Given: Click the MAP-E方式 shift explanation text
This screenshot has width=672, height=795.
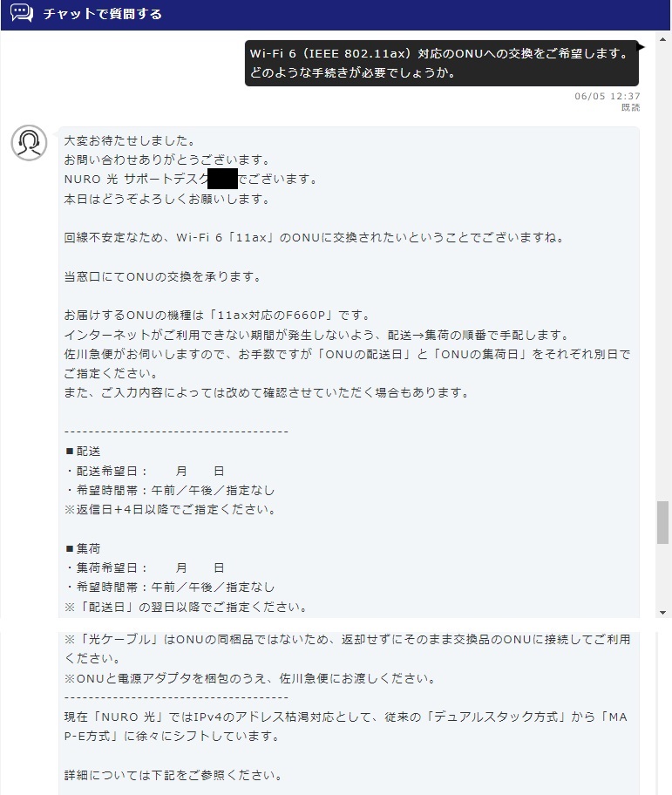Looking at the screenshot, I should (346, 726).
